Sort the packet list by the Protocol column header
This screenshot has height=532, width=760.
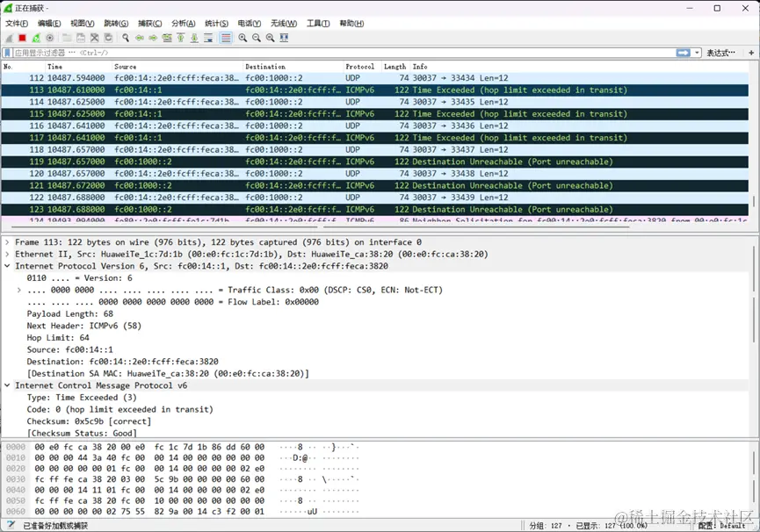tap(363, 67)
